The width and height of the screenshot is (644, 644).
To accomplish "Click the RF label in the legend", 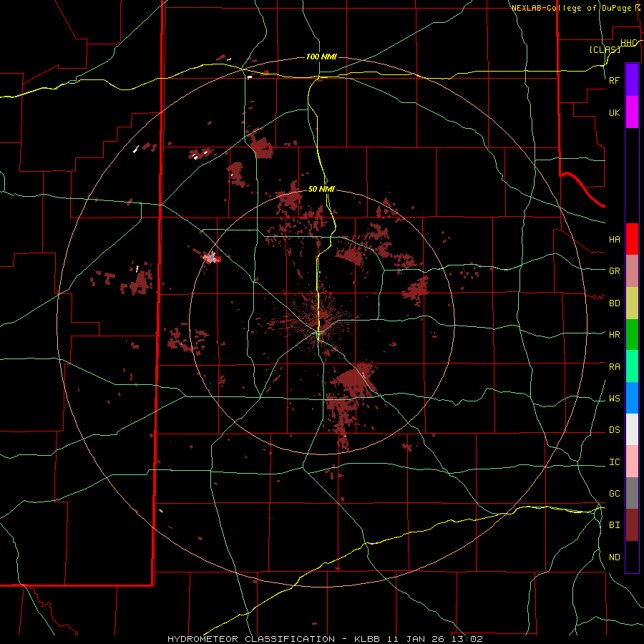I will click(615, 80).
